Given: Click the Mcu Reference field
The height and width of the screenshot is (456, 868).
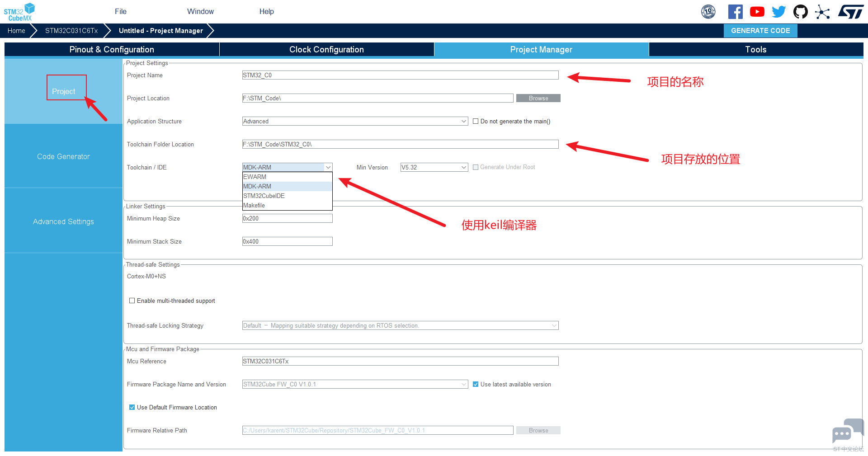Looking at the screenshot, I should [x=400, y=361].
